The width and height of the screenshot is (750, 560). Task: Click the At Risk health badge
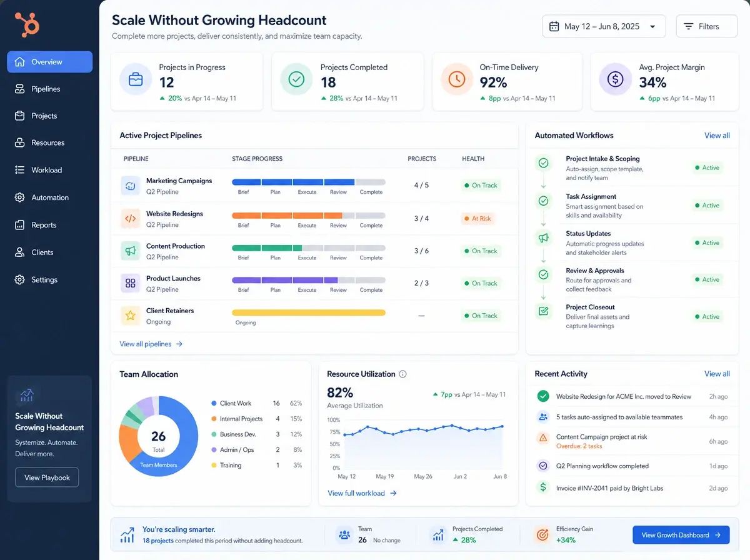[x=478, y=219]
